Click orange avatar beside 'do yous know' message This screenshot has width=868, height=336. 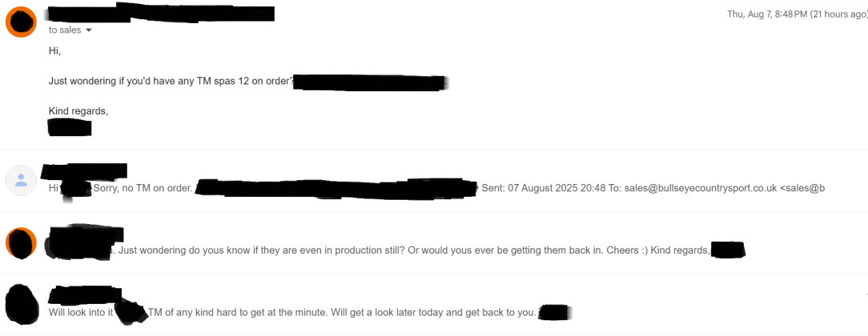[21, 243]
